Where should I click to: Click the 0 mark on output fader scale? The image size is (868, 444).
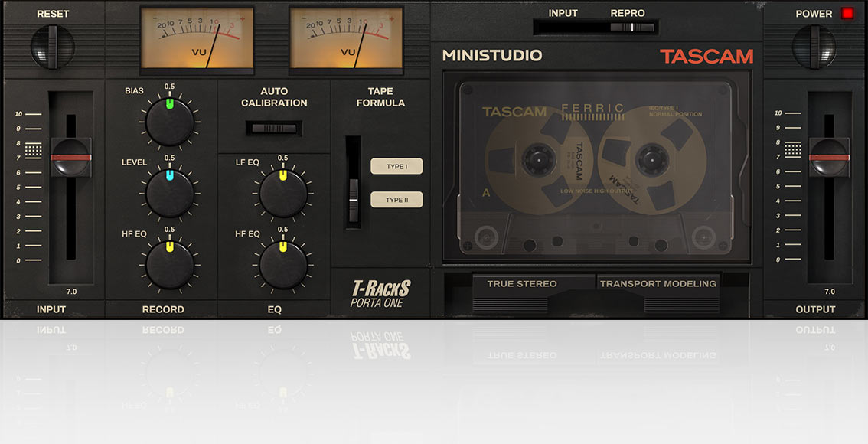[778, 260]
